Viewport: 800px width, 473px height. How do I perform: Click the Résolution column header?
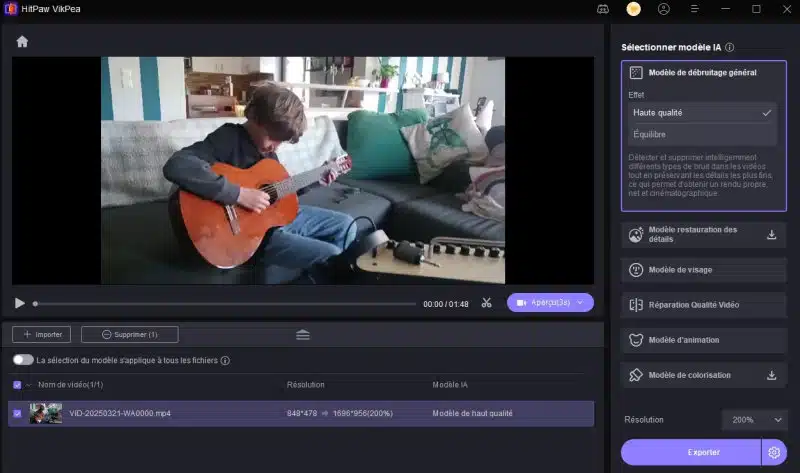(306, 385)
